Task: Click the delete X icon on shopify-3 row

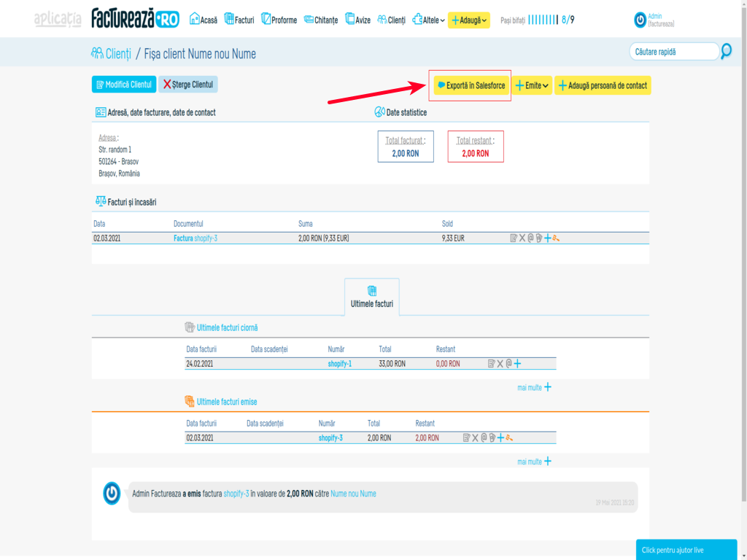Action: click(475, 437)
